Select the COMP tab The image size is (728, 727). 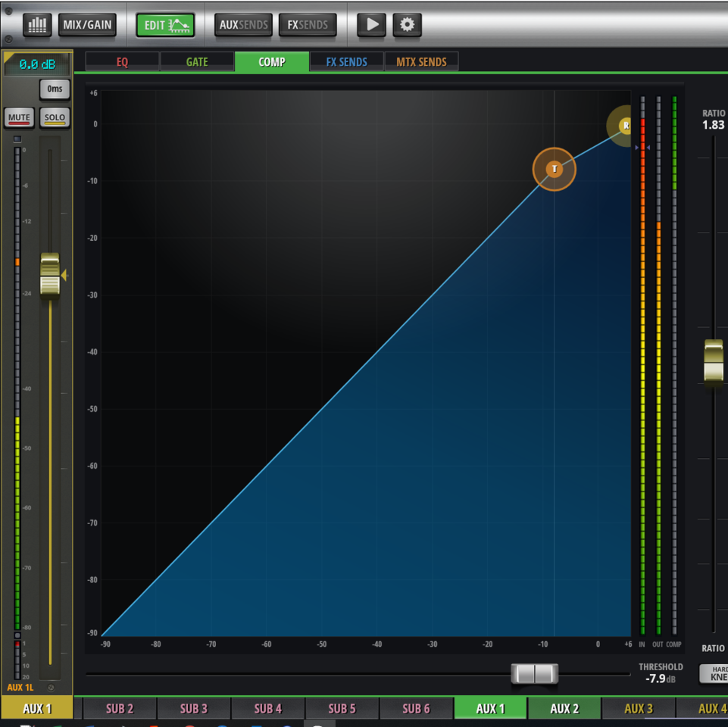coord(272,62)
